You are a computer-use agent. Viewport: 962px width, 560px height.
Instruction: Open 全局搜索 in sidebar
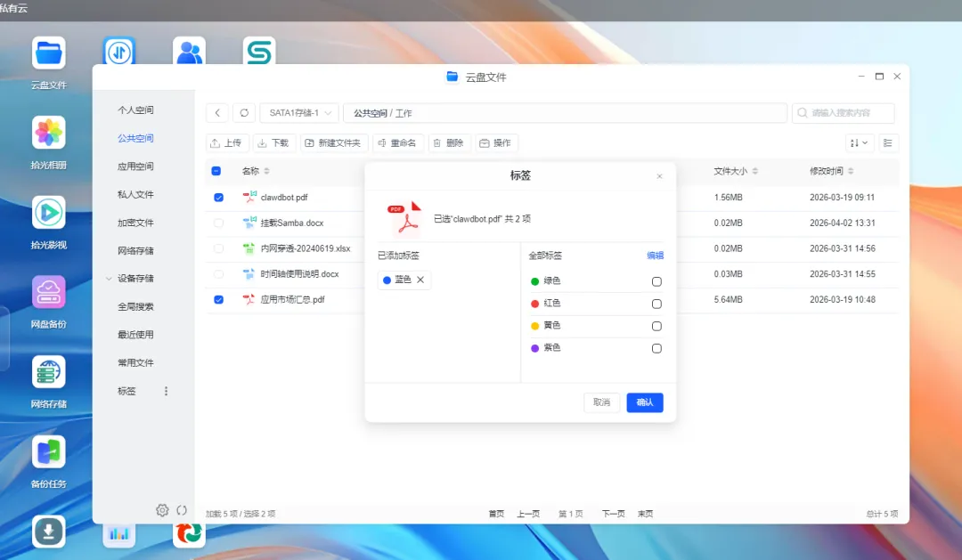135,306
